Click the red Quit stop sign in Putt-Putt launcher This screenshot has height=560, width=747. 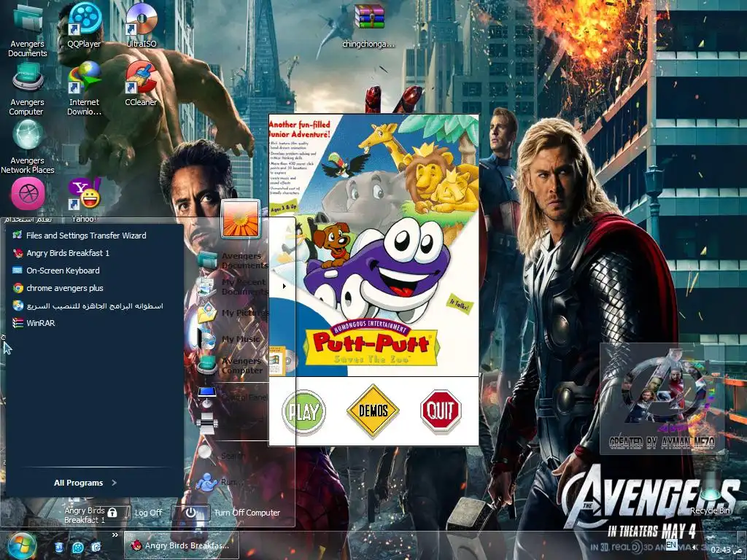tap(441, 411)
